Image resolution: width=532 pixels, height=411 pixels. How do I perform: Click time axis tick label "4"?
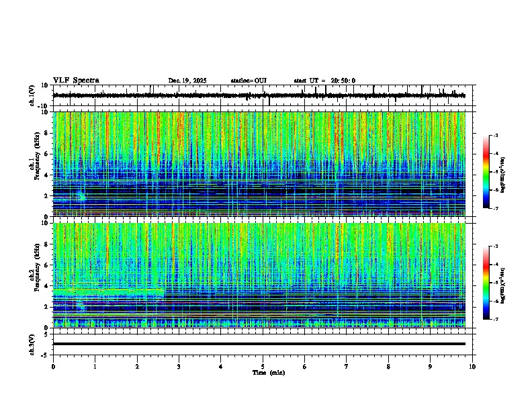(x=220, y=367)
